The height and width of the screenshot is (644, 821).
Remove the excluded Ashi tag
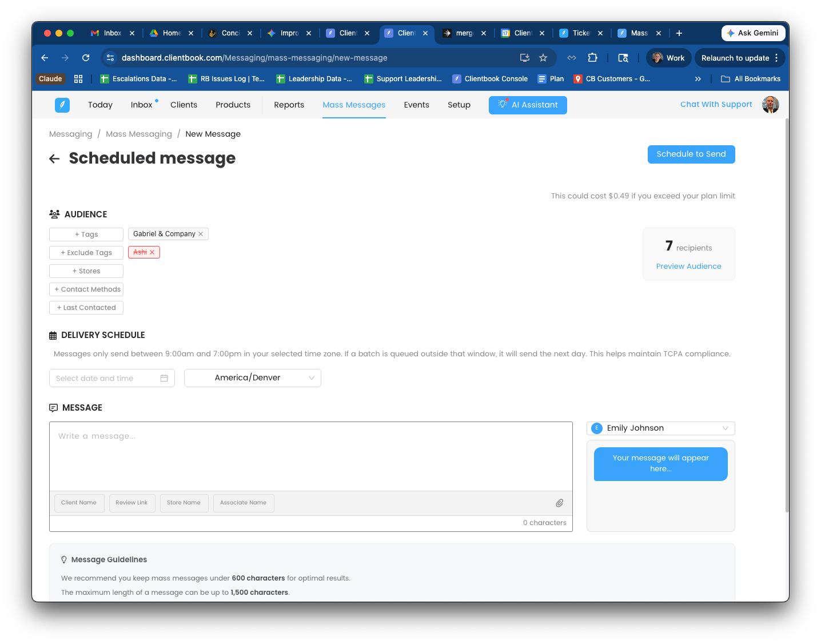coord(152,252)
